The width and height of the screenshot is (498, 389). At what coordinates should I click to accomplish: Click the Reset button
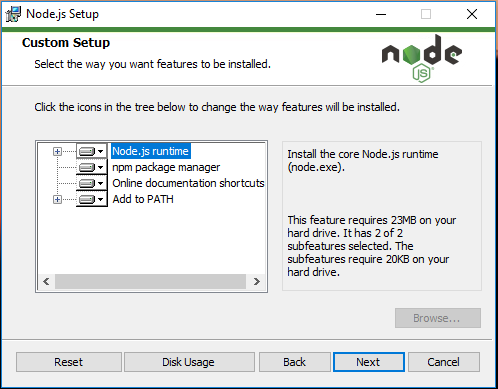pyautogui.click(x=69, y=362)
